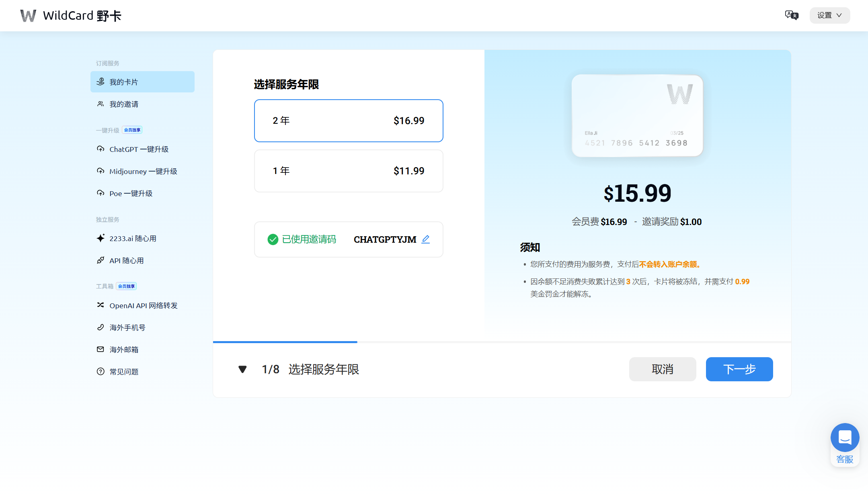Viewport: 868px width, 495px height.
Task: Switch to 我的邀请 section
Action: [x=124, y=104]
